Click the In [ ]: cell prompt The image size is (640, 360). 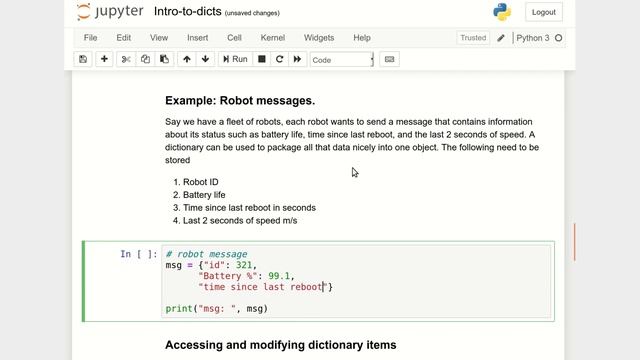[x=139, y=254]
